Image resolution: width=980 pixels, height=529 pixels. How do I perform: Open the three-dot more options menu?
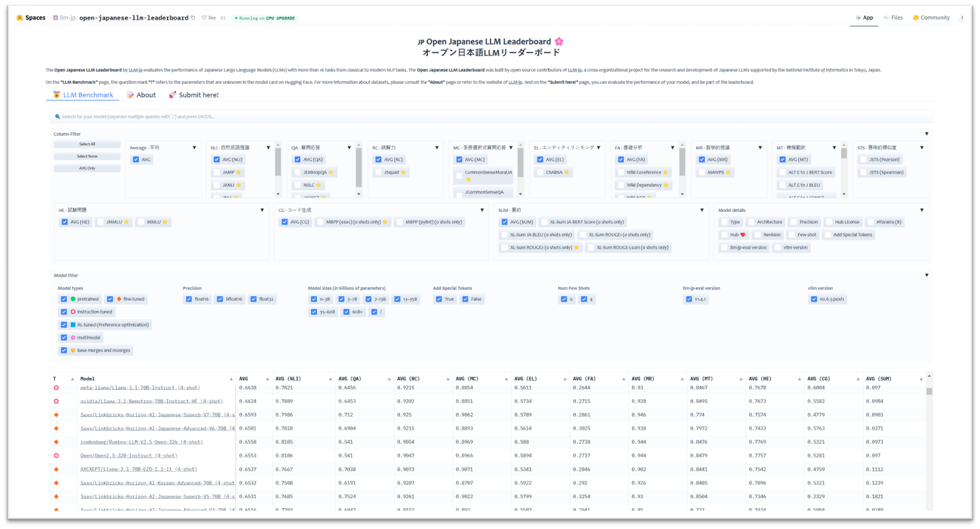pyautogui.click(x=962, y=18)
